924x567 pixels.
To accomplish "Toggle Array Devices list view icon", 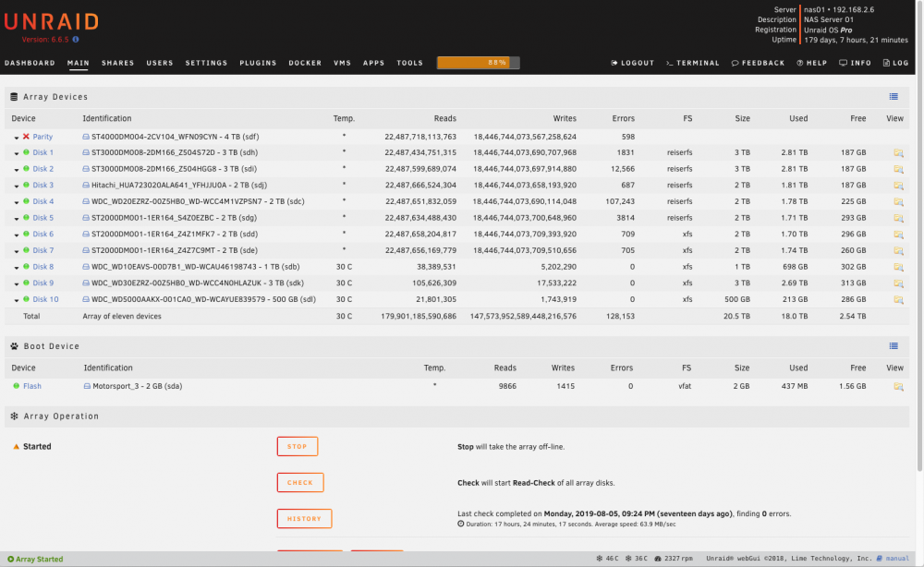I will pos(894,97).
